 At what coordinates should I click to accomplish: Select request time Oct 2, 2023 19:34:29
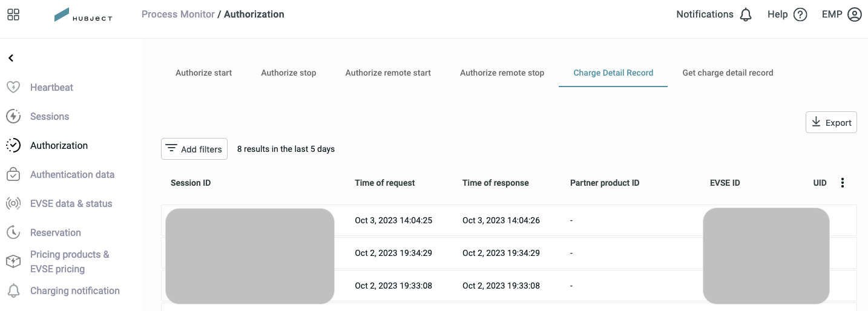393,253
